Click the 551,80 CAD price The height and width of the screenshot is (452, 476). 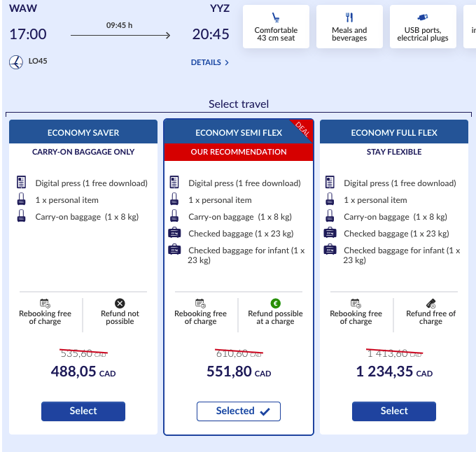pos(239,372)
